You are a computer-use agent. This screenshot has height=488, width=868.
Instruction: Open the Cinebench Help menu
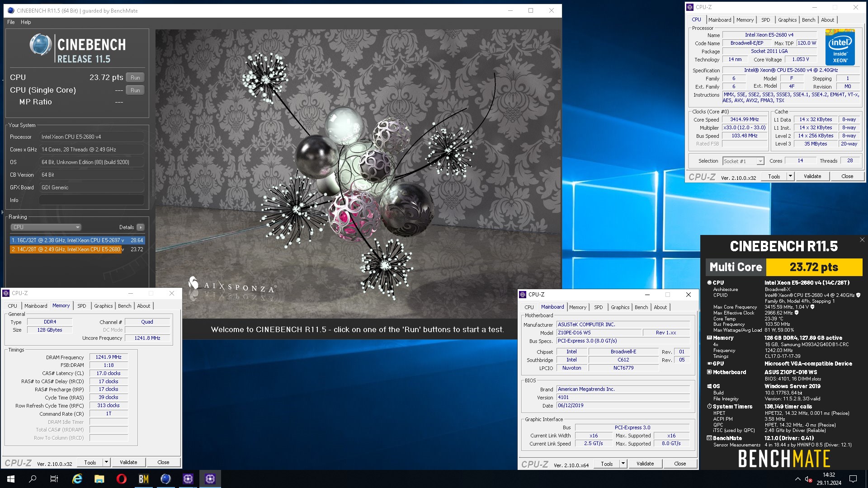coord(26,22)
